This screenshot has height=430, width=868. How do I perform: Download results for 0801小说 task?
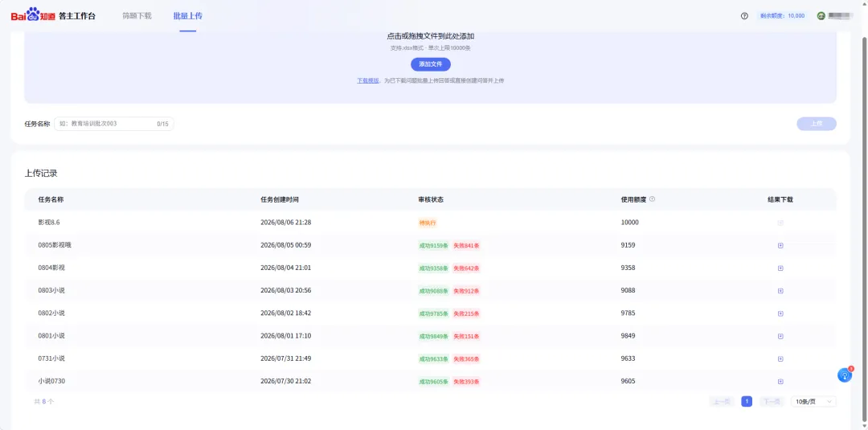coord(780,336)
